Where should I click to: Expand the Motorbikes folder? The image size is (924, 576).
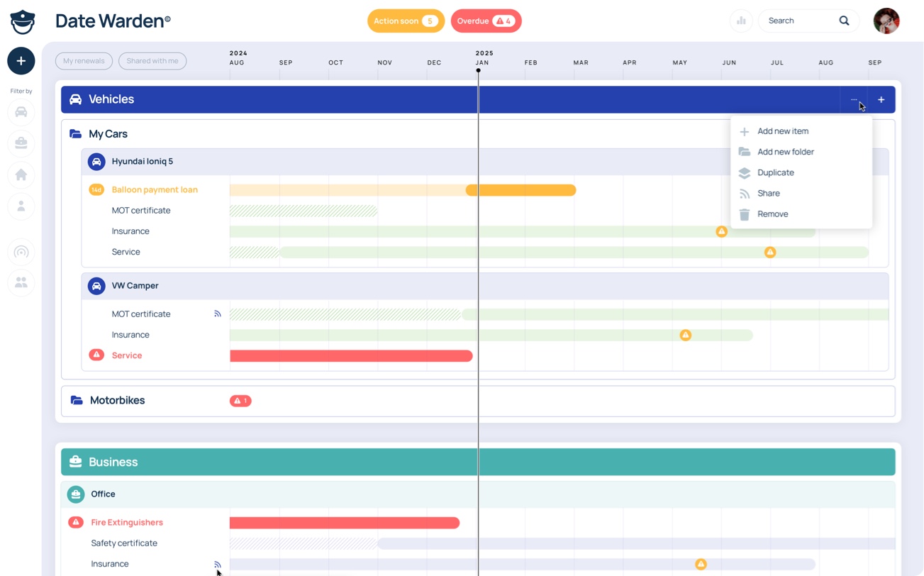point(117,401)
